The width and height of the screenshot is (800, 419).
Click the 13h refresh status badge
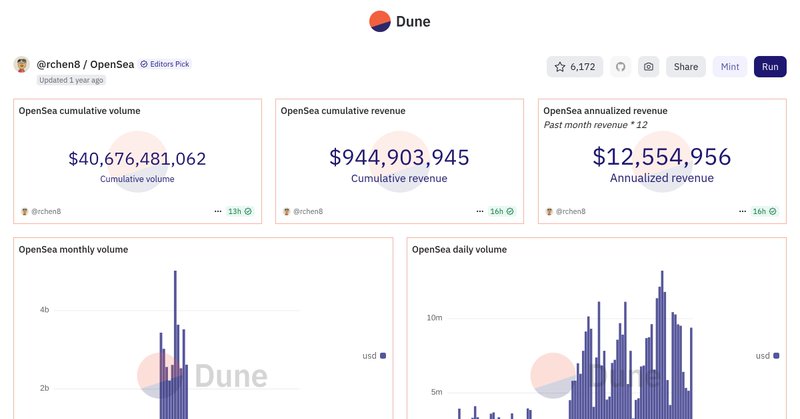240,211
